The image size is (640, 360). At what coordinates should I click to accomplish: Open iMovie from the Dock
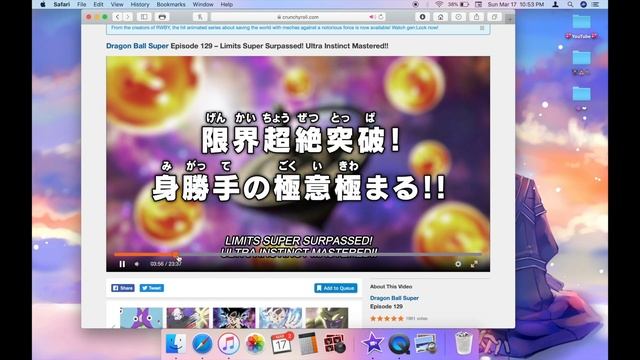coord(373,344)
